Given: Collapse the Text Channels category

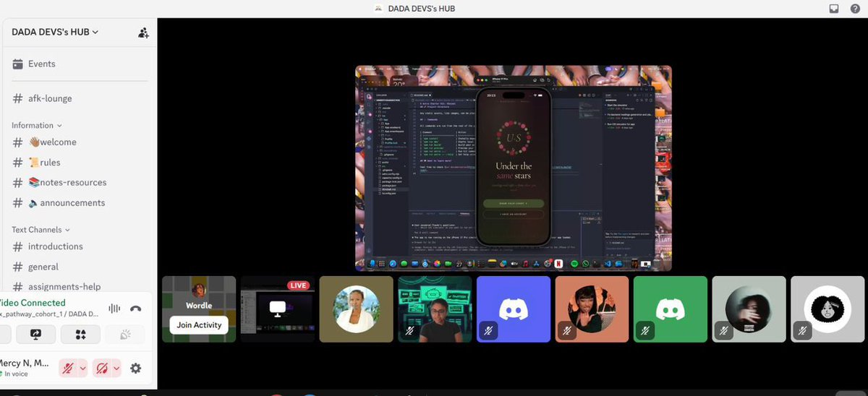Looking at the screenshot, I should pyautogui.click(x=41, y=230).
